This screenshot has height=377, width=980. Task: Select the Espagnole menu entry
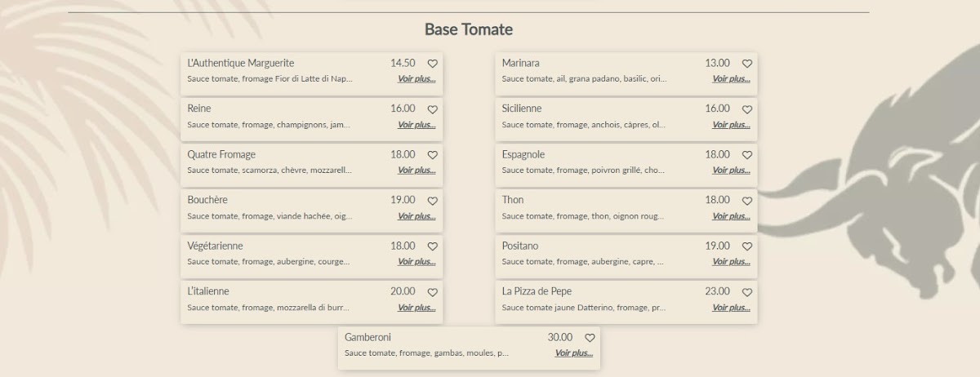tap(523, 154)
